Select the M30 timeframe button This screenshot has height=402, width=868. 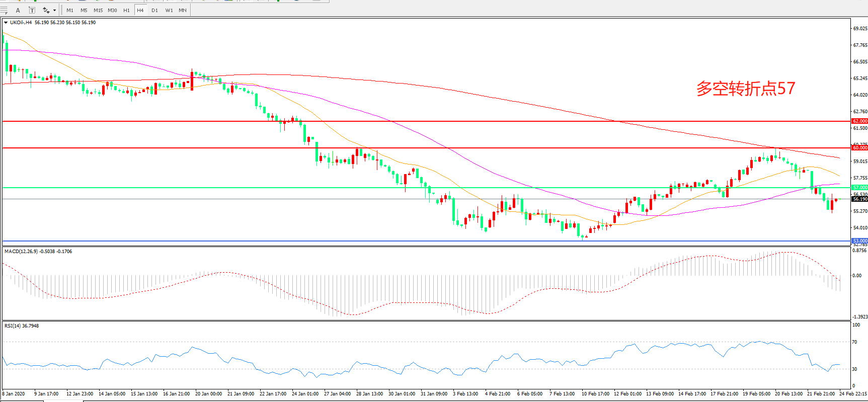(x=112, y=10)
